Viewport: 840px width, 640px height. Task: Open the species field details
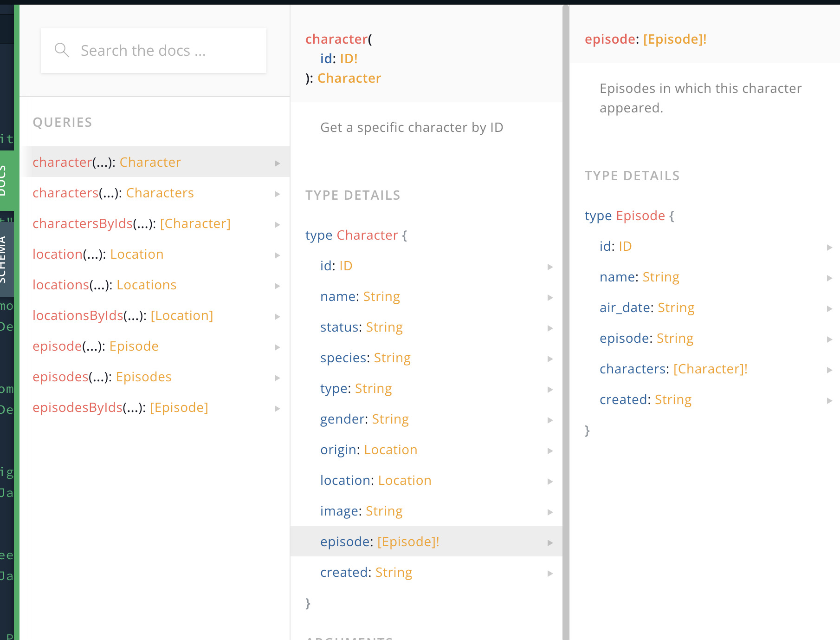point(342,357)
